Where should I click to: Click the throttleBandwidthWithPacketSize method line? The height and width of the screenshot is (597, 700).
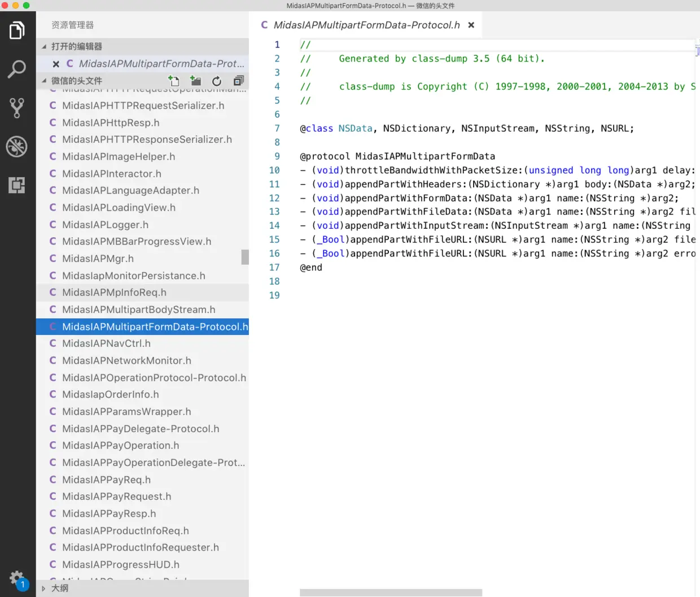[x=497, y=171]
